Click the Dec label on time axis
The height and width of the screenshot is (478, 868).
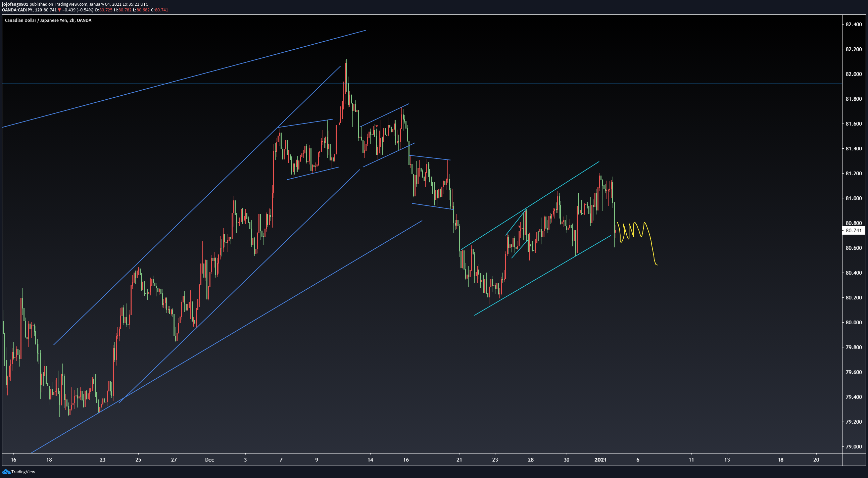(x=209, y=460)
